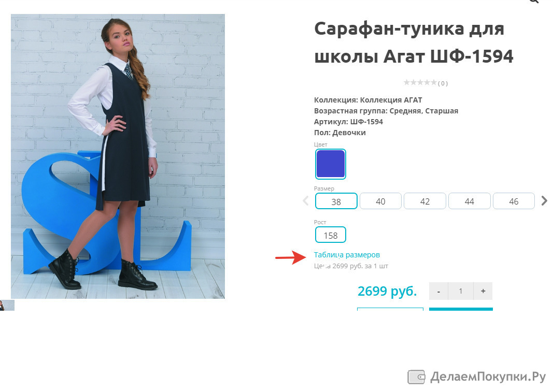Show next sizes with right chevron
Image resolution: width=553 pixels, height=392 pixels.
click(544, 200)
